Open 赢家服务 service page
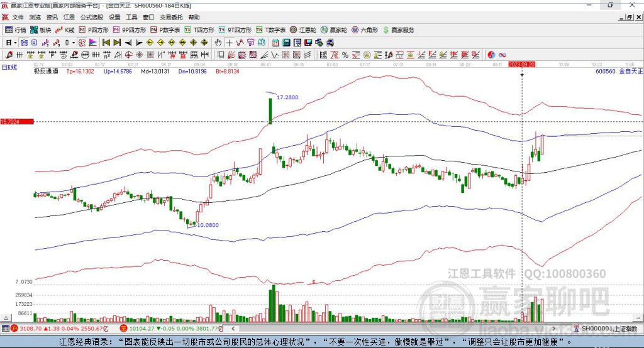Image resolution: width=644 pixels, height=348 pixels. pos(398,30)
